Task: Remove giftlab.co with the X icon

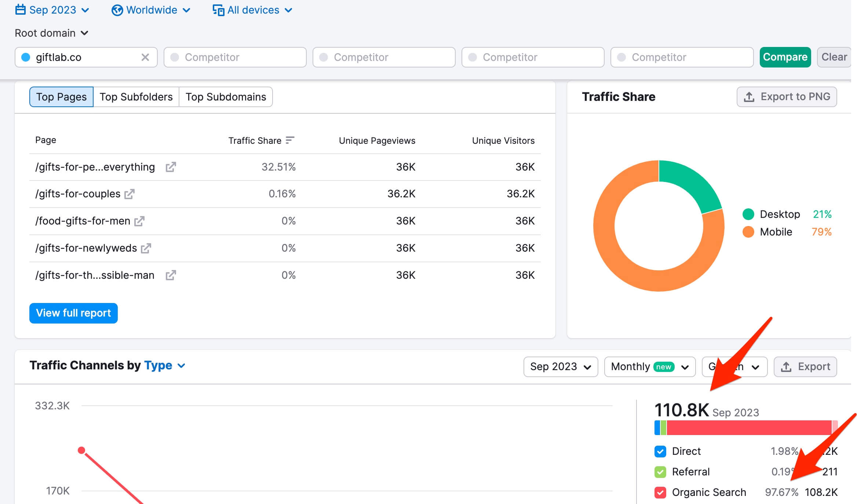Action: pos(145,57)
